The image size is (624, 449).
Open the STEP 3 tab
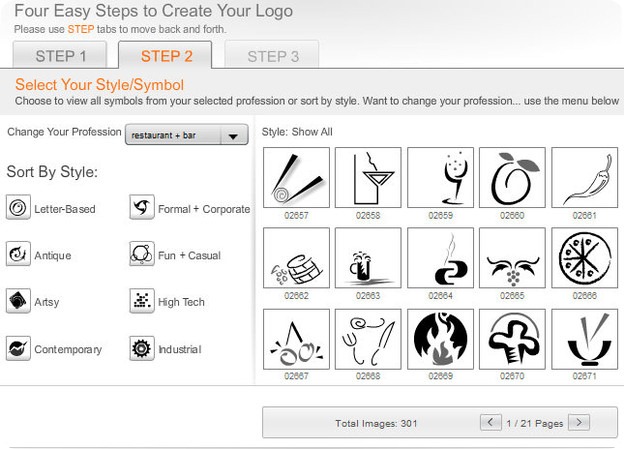[273, 56]
